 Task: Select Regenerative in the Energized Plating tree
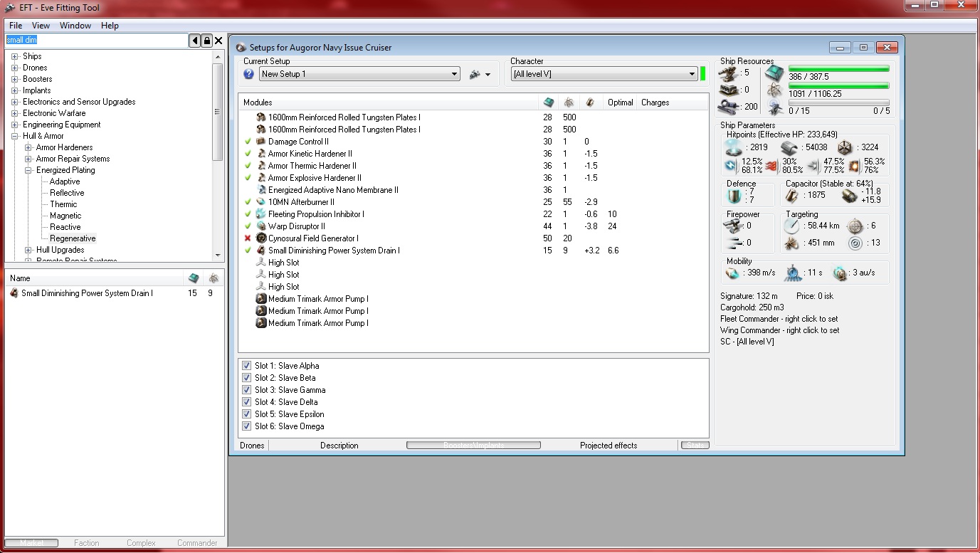[x=73, y=238]
